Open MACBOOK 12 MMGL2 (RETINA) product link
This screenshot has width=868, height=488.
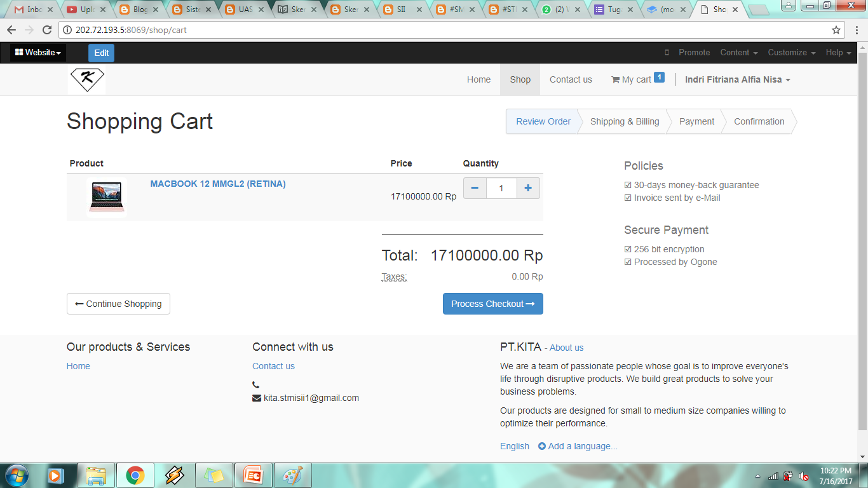218,184
